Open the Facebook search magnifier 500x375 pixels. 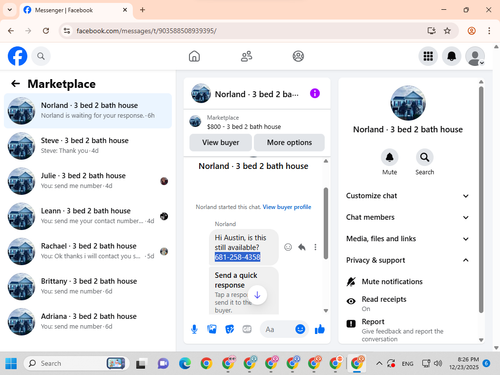pos(41,56)
